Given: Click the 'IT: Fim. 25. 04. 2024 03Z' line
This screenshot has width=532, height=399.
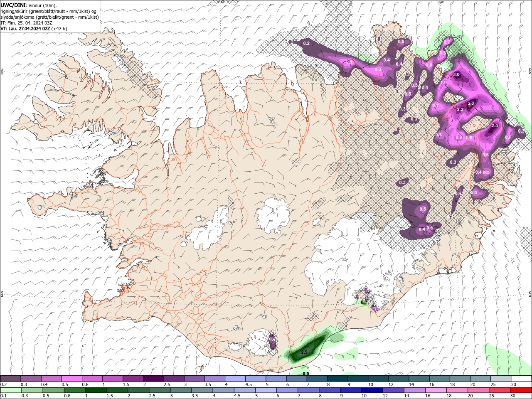Looking at the screenshot, I should click(x=26, y=23).
